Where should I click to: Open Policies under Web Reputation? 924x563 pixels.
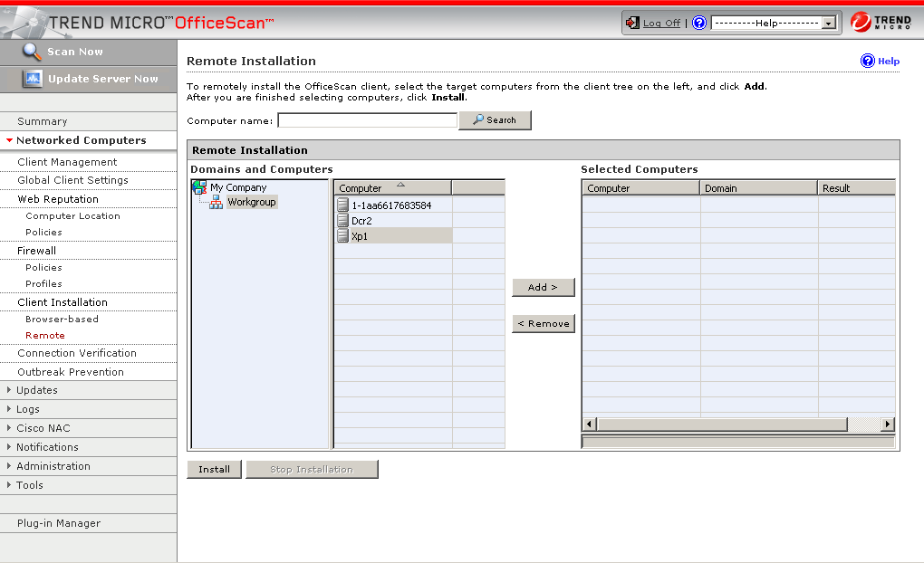[x=43, y=232]
